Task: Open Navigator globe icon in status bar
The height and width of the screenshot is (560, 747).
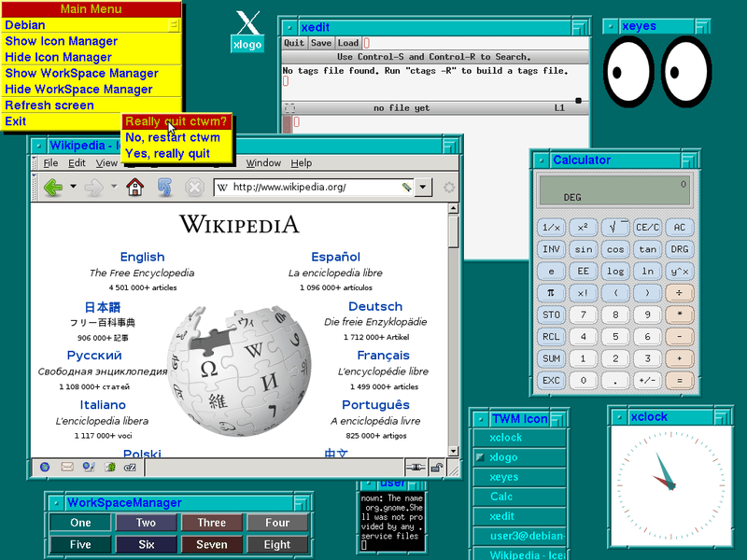Action: 45,468
